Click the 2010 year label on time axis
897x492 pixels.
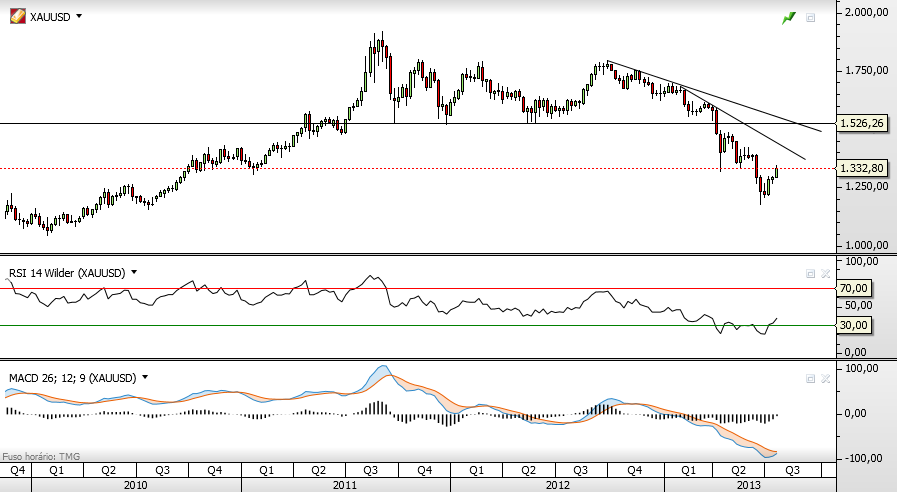(136, 485)
